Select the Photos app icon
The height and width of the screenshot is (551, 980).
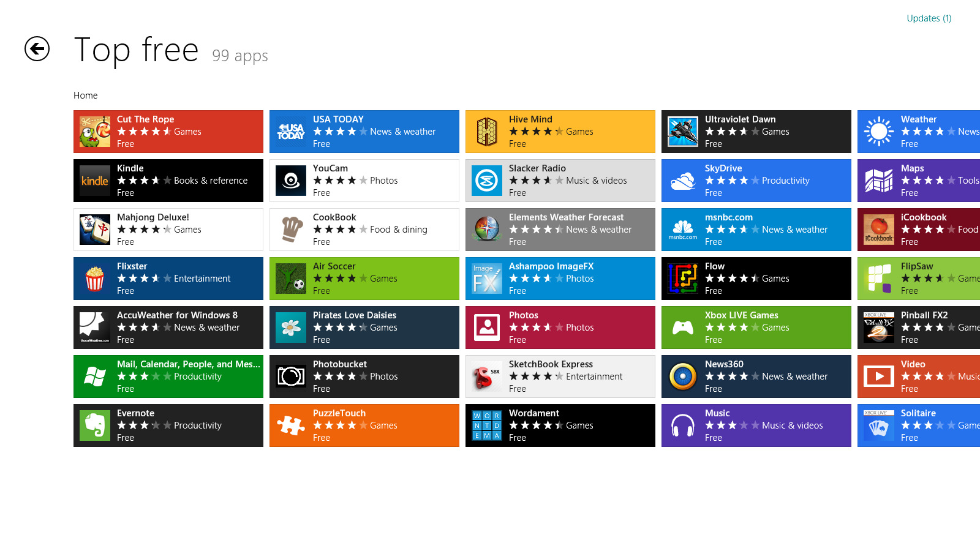pos(487,328)
